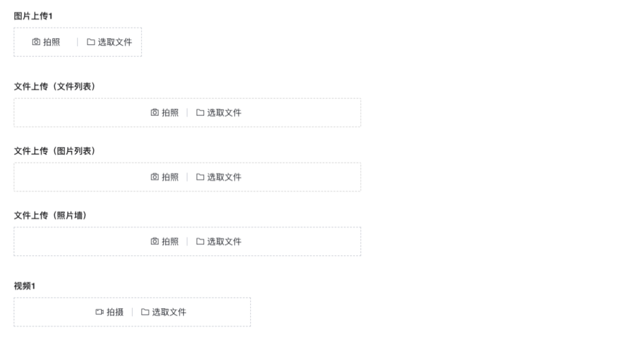Tap 拍照 label under 文件上传（照片墙）
This screenshot has height=343, width=644.
170,241
